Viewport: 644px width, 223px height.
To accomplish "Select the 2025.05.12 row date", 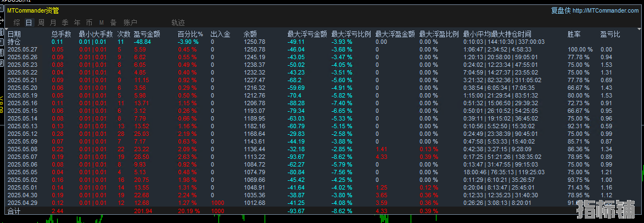I will [x=23, y=134].
